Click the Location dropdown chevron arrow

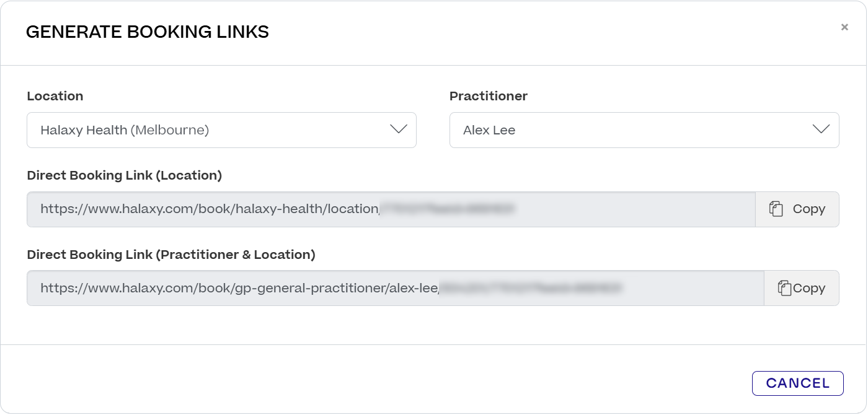pyautogui.click(x=398, y=129)
